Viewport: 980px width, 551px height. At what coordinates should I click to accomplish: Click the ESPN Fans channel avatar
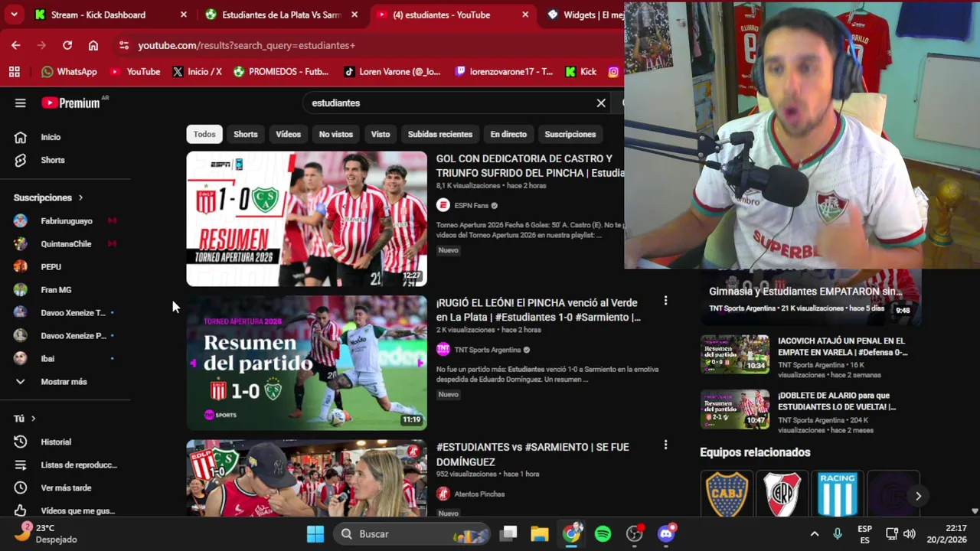click(x=443, y=205)
